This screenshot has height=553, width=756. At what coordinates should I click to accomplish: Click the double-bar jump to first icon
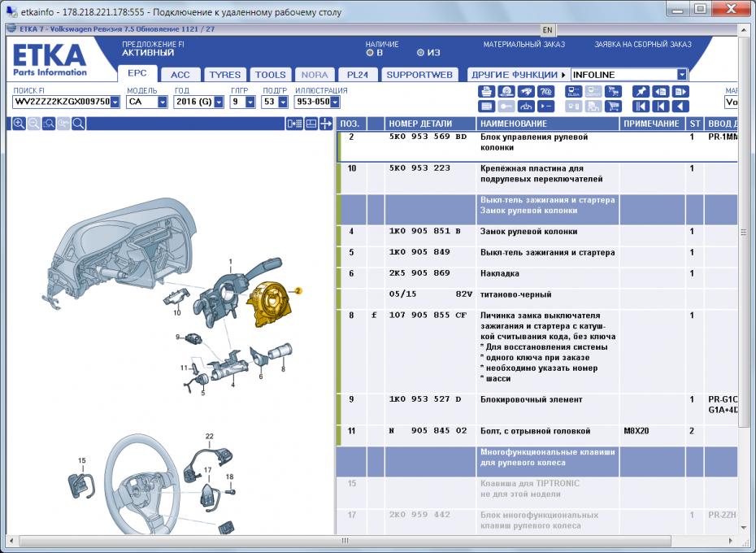pyautogui.click(x=641, y=107)
